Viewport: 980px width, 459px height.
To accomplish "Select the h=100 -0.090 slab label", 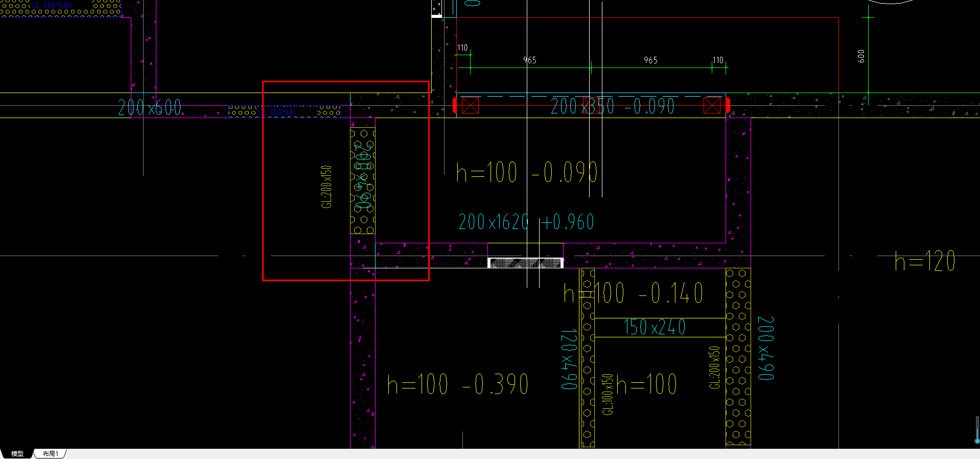I will (527, 172).
